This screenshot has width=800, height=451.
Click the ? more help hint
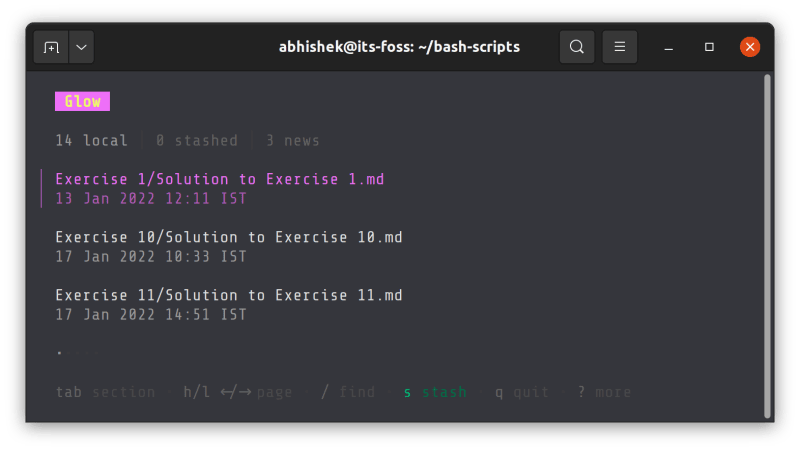pyautogui.click(x=603, y=392)
